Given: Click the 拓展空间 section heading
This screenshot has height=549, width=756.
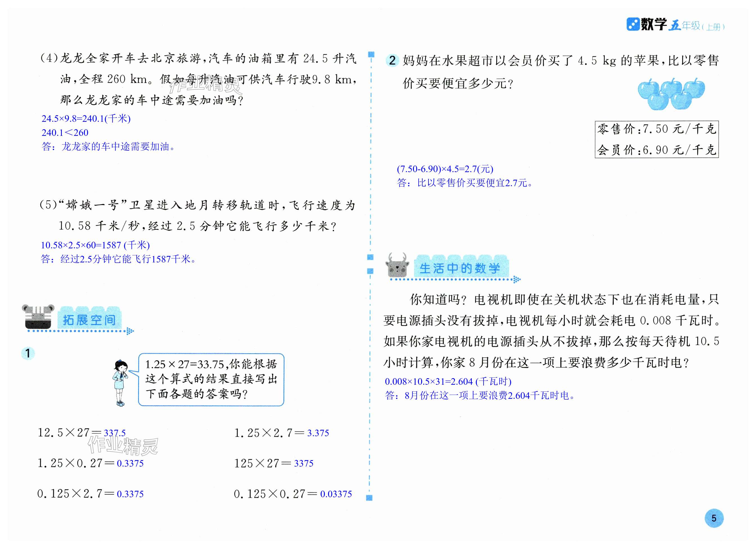Looking at the screenshot, I should click(x=89, y=320).
